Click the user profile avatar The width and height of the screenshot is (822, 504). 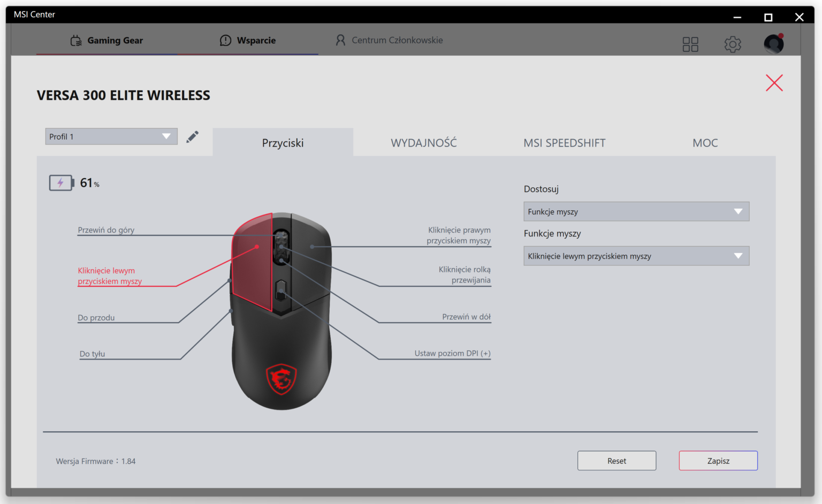coord(773,44)
